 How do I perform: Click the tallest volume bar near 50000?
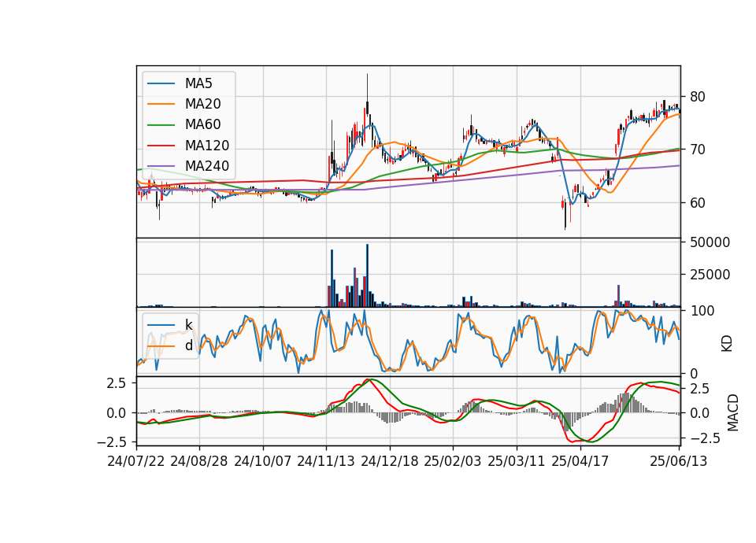[368, 275]
